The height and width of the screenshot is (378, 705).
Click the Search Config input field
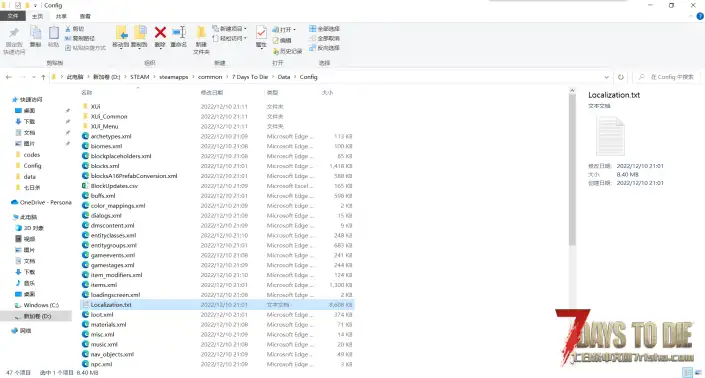coord(667,77)
